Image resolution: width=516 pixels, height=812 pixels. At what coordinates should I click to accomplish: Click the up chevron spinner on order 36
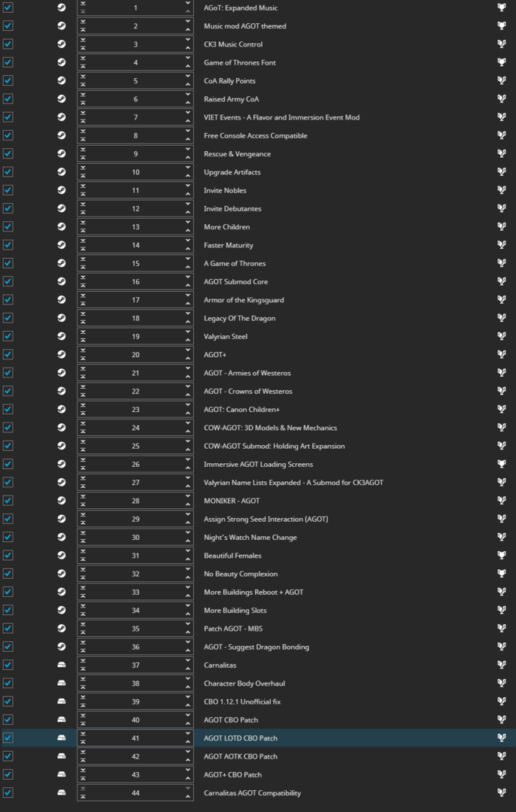coord(187,650)
